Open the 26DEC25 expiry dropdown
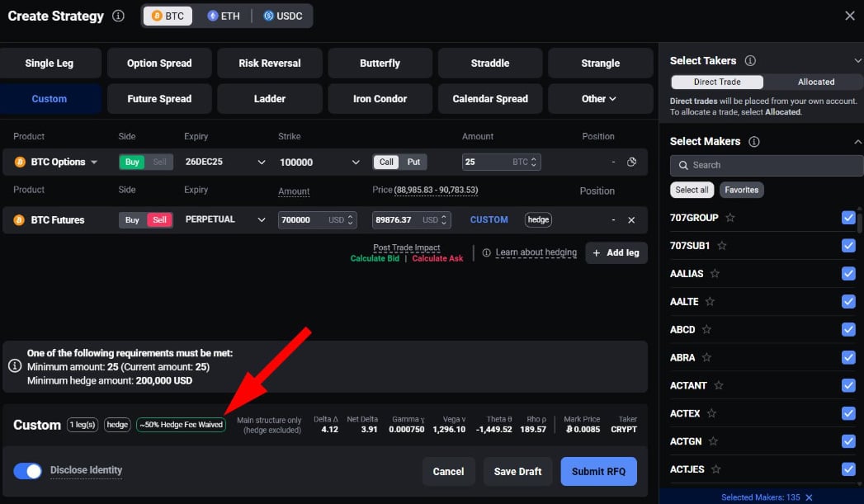864x504 pixels. pos(225,163)
